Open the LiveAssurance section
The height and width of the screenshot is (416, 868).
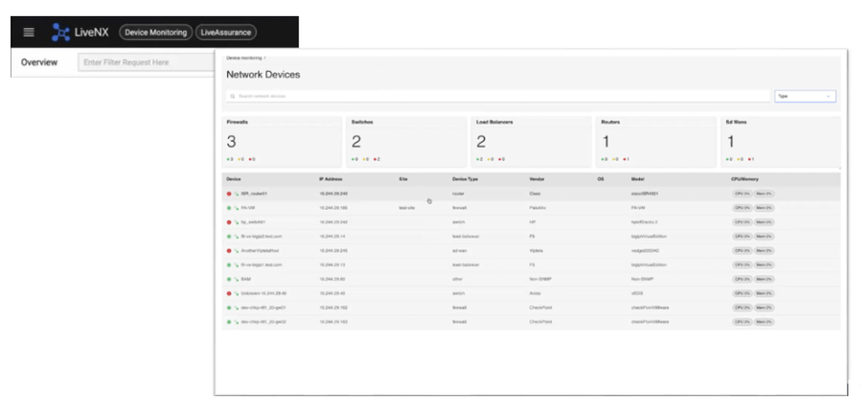pyautogui.click(x=226, y=33)
